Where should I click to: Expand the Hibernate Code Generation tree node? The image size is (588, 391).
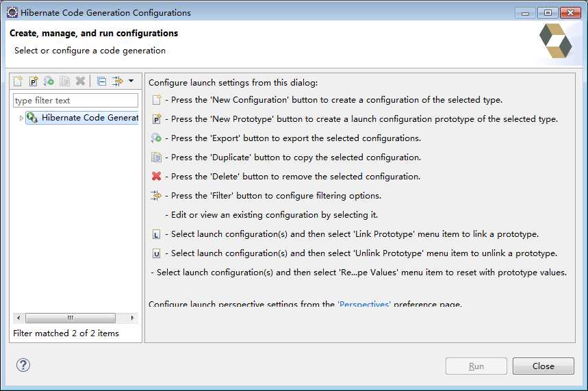click(x=21, y=118)
